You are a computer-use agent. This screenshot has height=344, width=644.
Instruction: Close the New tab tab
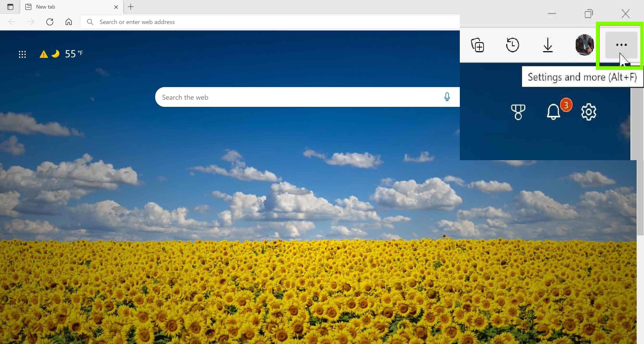pos(116,7)
